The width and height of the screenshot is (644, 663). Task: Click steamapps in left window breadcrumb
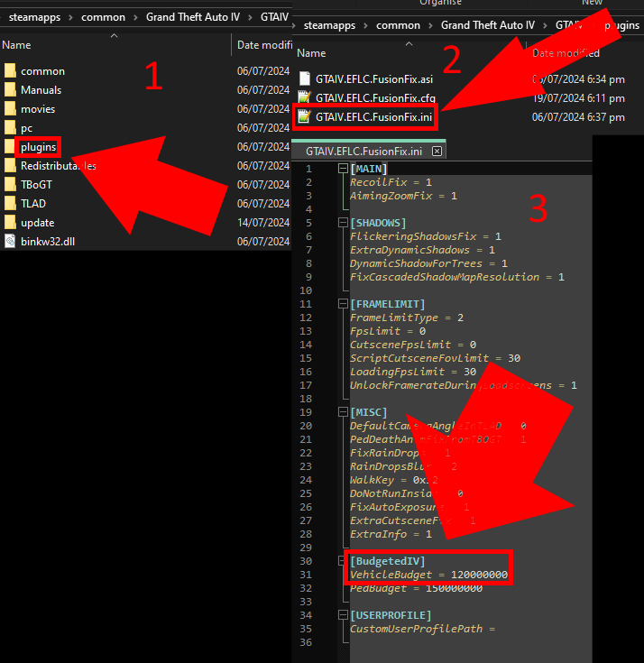coord(34,17)
